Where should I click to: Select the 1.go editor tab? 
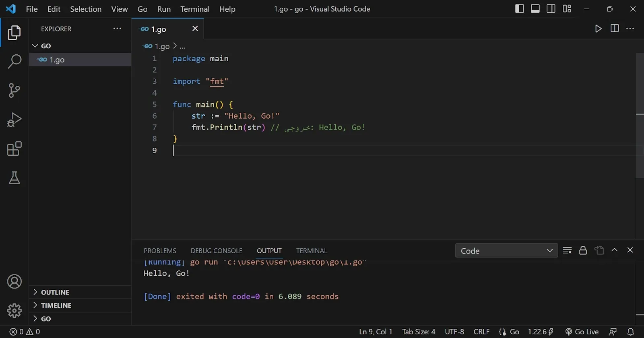pyautogui.click(x=167, y=29)
